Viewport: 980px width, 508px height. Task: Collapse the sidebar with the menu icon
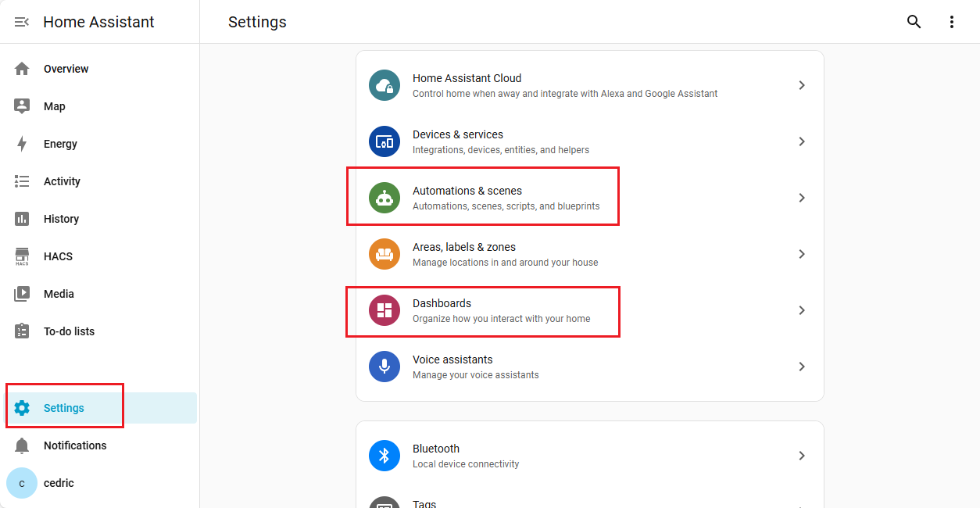point(22,22)
